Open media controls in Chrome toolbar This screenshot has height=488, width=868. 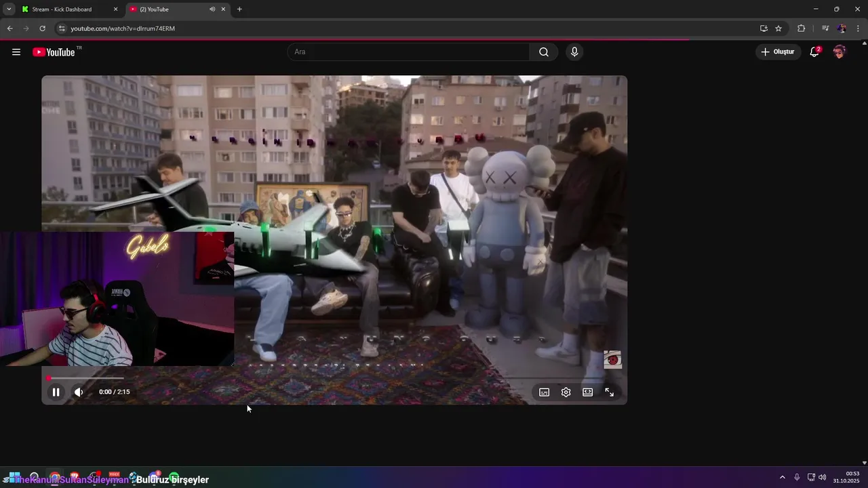tap(825, 28)
